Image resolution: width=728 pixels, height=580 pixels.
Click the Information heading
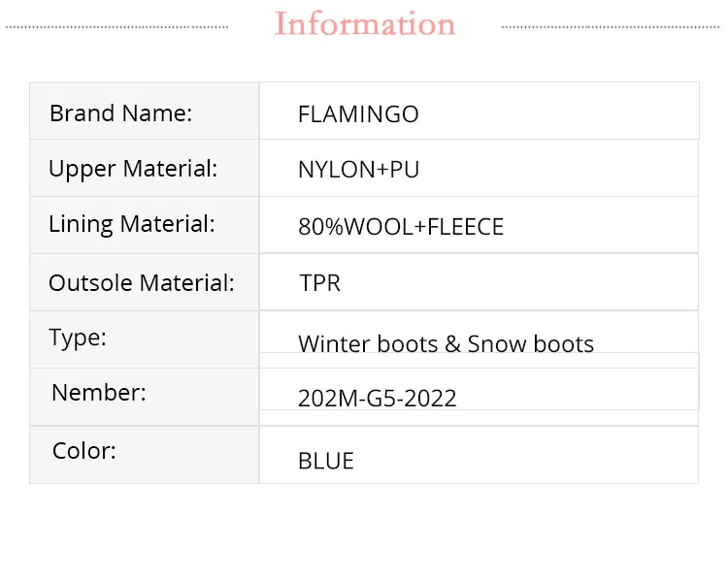(364, 23)
